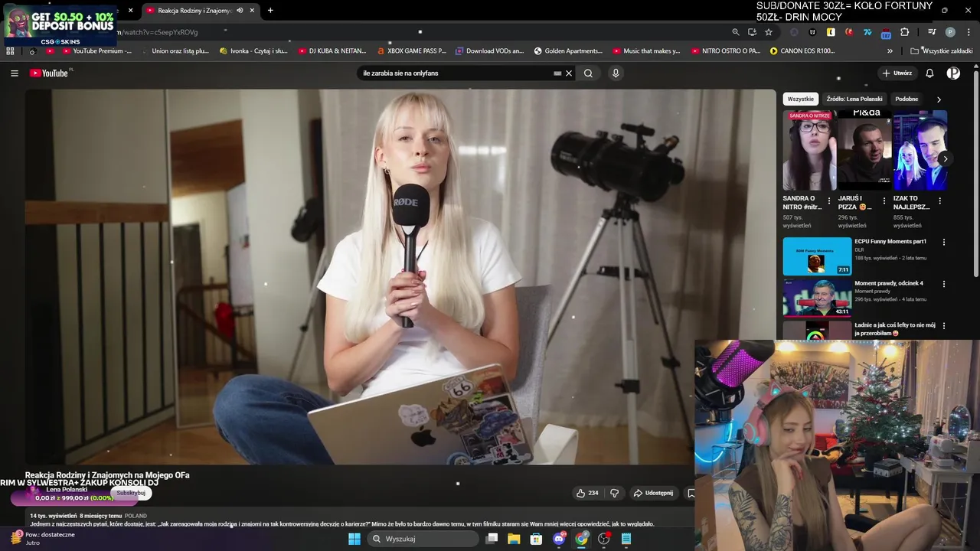Select the Źródło: Lena Polanski chip
This screenshot has width=980, height=551.
coord(854,99)
